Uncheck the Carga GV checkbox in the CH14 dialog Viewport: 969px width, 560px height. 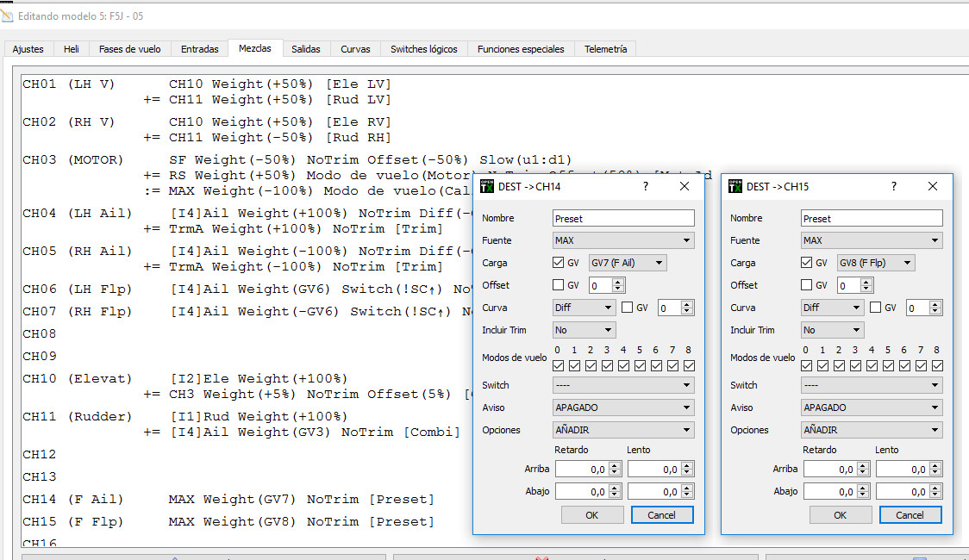pos(560,263)
